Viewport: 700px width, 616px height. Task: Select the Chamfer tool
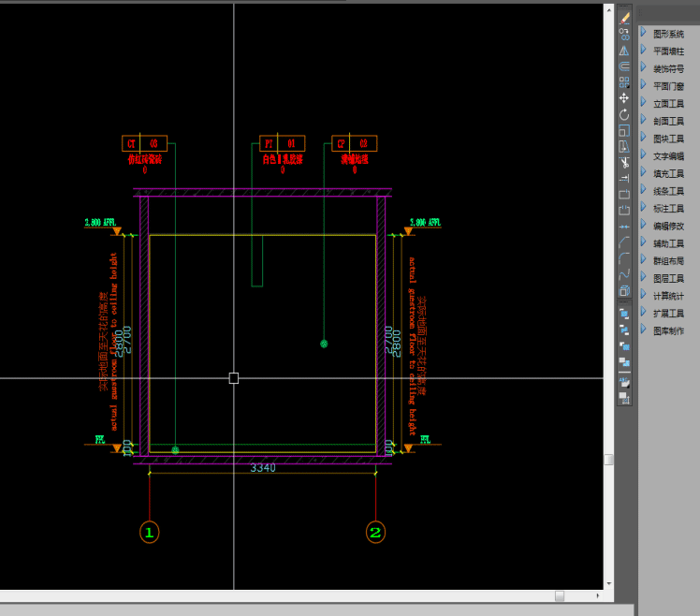point(624,242)
